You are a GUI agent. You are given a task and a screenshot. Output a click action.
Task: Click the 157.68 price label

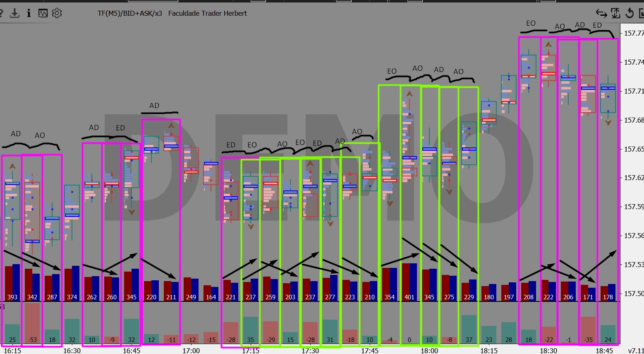[x=634, y=120]
